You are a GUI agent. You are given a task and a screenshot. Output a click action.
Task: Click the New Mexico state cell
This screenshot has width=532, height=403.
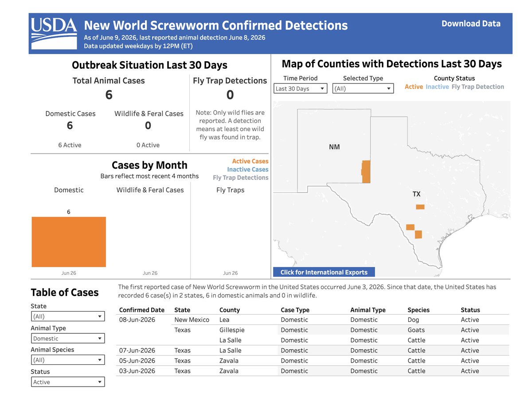click(192, 320)
